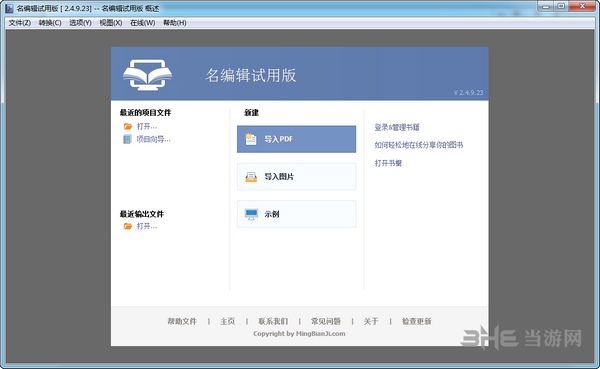Open the 关于 footer link

click(x=371, y=321)
